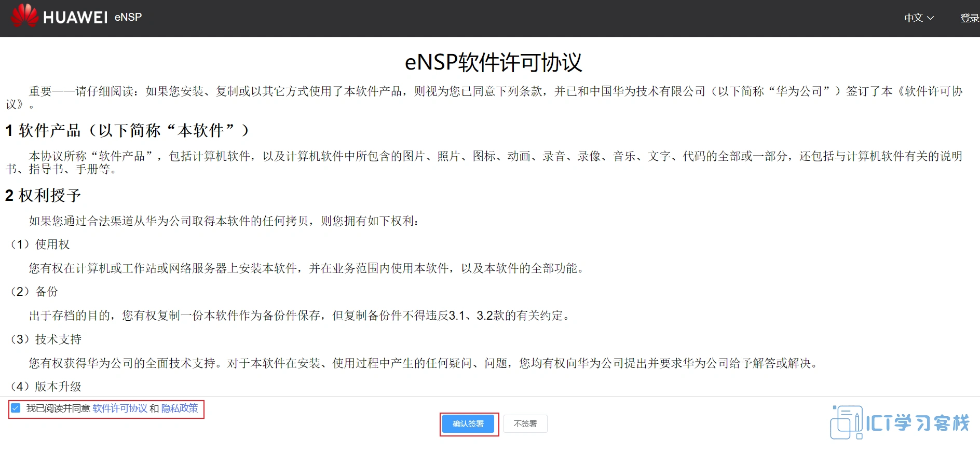Click the eNSP product name in the header

(x=128, y=17)
